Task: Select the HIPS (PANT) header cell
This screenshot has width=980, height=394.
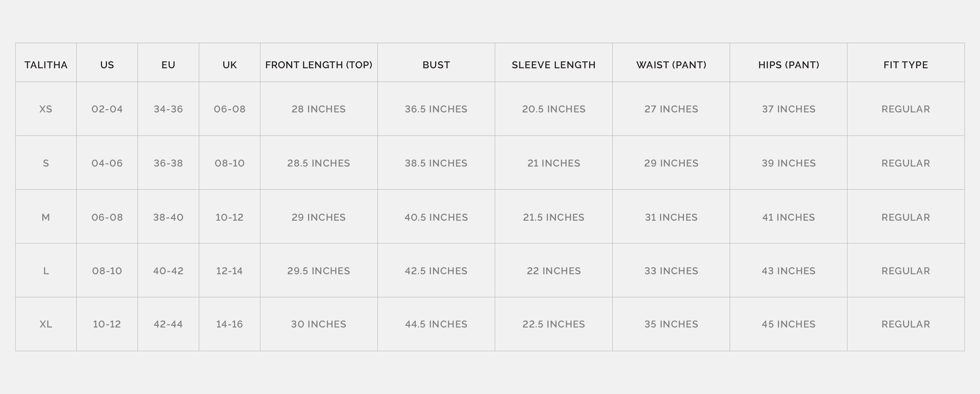Action: [x=788, y=65]
